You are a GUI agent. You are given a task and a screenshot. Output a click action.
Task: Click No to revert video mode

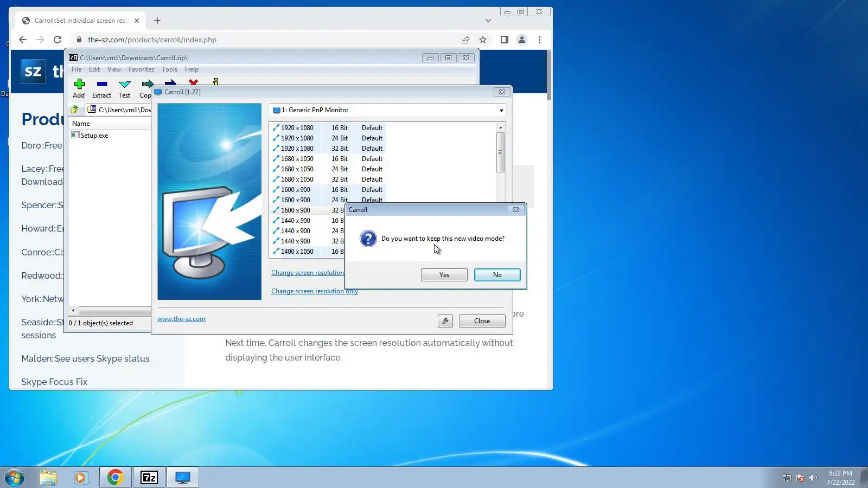click(x=497, y=275)
